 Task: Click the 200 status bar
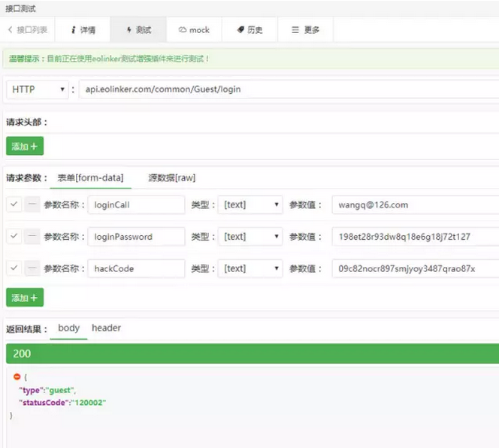[253, 353]
